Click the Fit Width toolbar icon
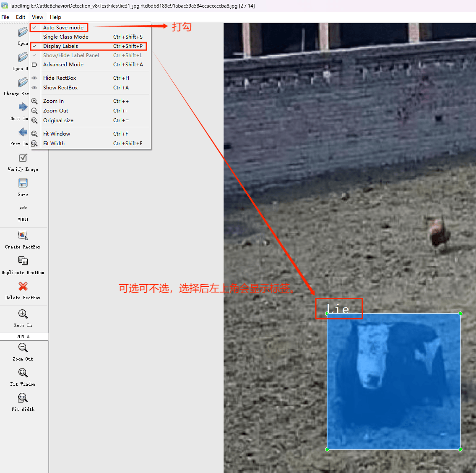This screenshot has width=476, height=473. click(x=23, y=398)
